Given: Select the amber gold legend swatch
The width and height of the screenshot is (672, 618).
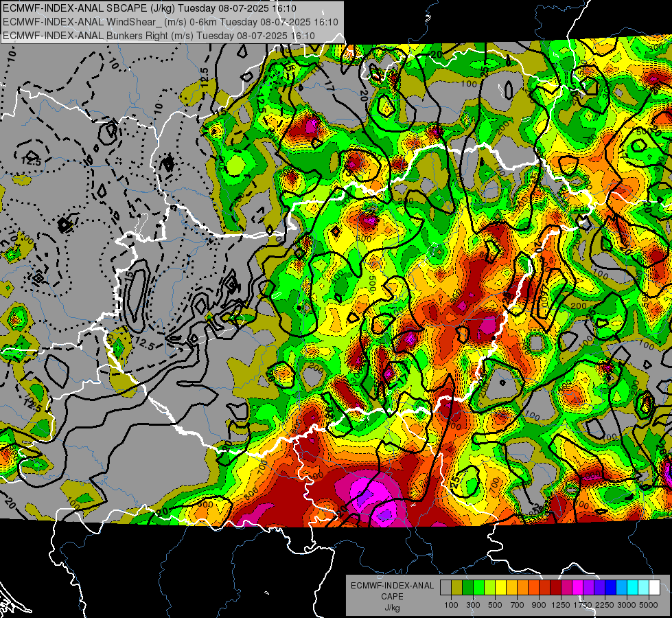Looking at the screenshot, I should pos(511,588).
